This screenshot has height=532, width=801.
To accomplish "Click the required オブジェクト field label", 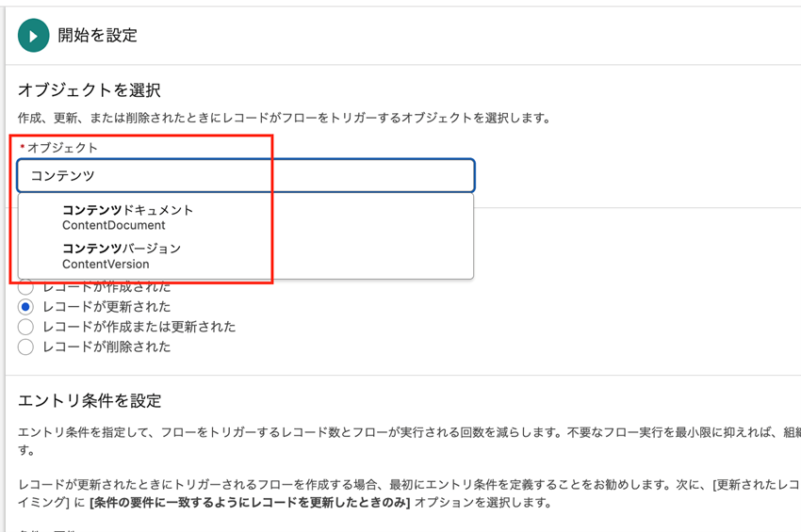I will pos(62,148).
